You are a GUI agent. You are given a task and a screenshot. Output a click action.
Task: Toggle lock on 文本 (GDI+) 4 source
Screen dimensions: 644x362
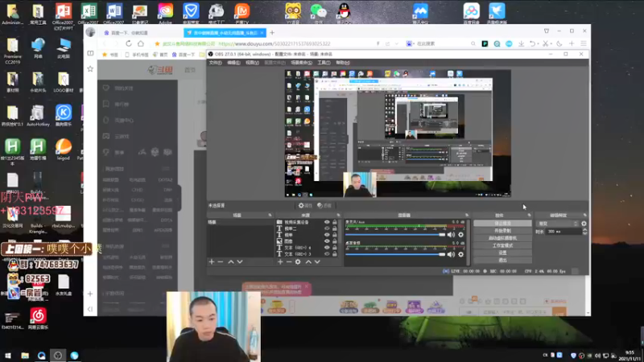click(335, 248)
